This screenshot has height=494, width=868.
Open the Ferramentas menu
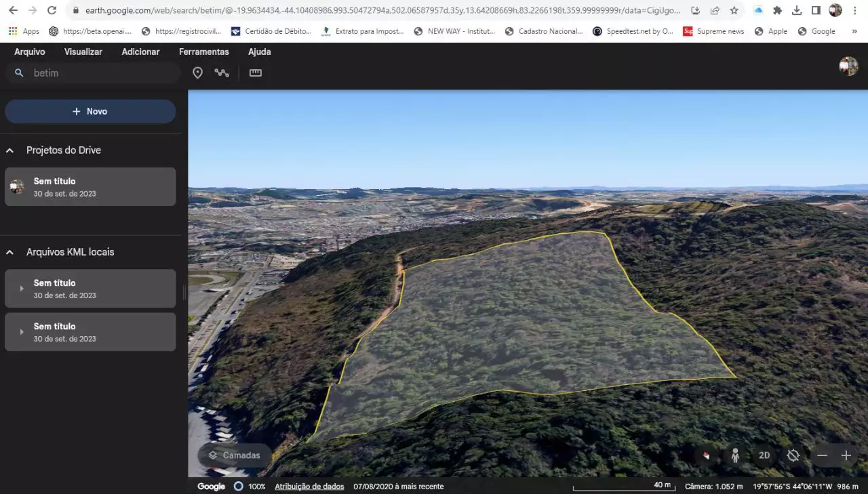(x=204, y=52)
